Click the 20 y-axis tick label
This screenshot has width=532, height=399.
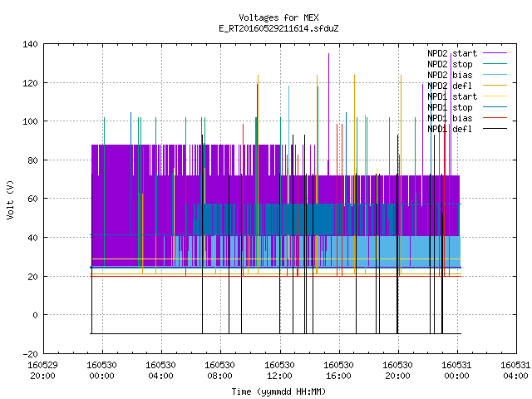click(32, 277)
